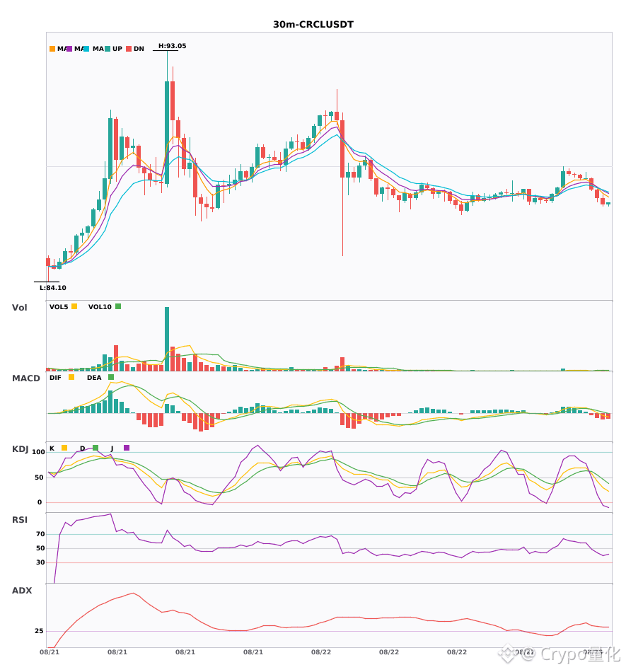Select the green DEA legend swatch
This screenshot has width=626, height=672.
coord(111,377)
